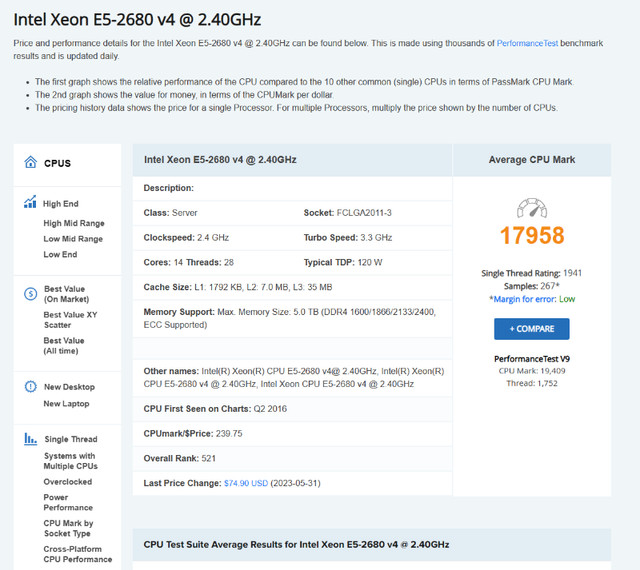Screen dimensions: 640x570
Task: Click the CPU Mark: 19,409 text
Action: 532,371
